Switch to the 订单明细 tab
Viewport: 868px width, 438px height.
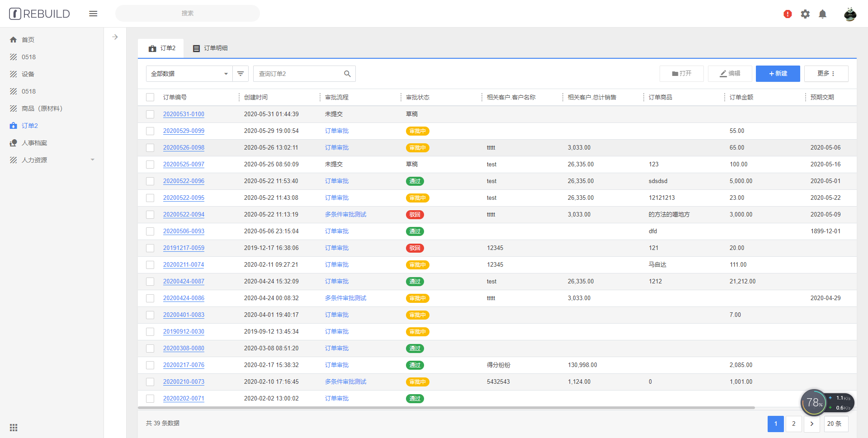[211, 48]
